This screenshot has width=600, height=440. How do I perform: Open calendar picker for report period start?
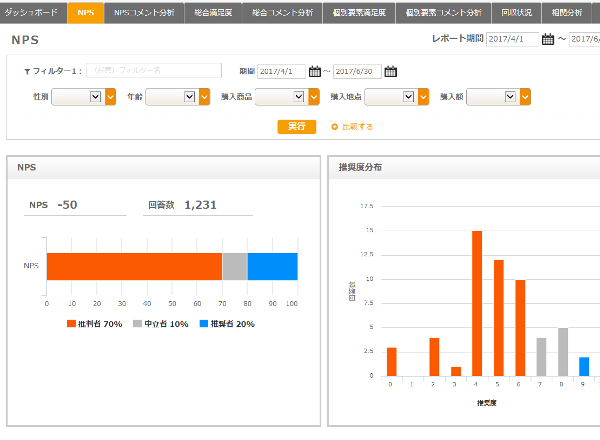[x=548, y=39]
